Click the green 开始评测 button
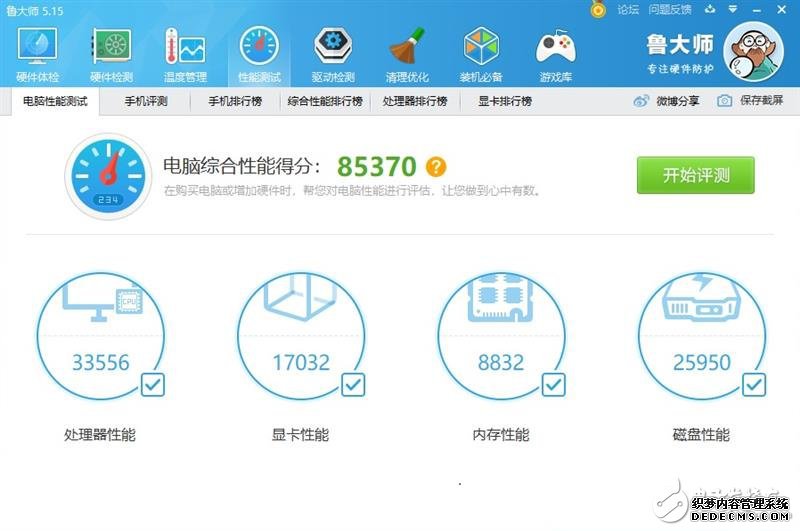This screenshot has height=531, width=800. coord(695,175)
